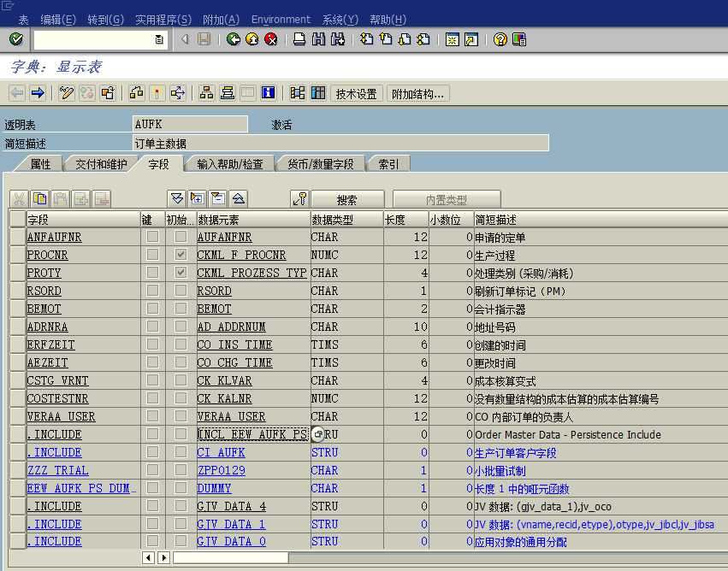
Task: Open the 转到(G) menu
Action: [x=105, y=20]
